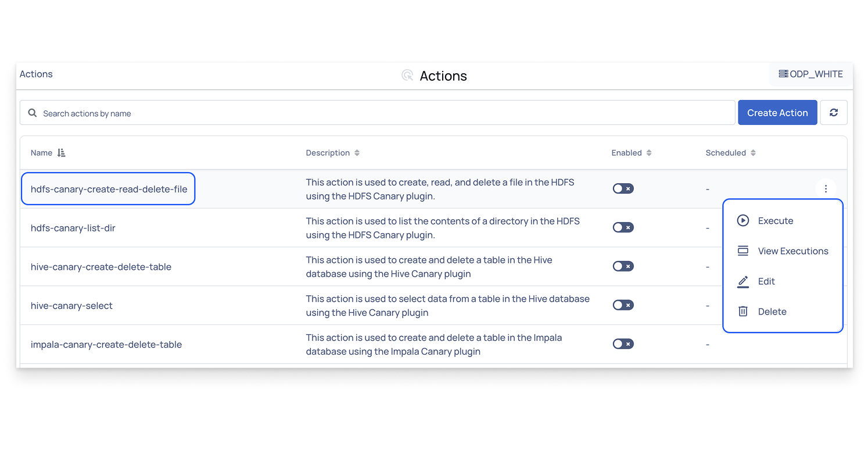Select View Executions from the context menu
Screen dimensions: 868x450
792,251
